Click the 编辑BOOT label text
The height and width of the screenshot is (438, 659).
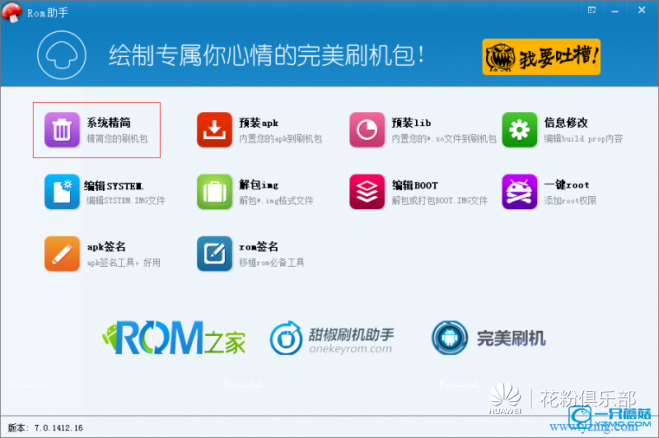tap(415, 185)
